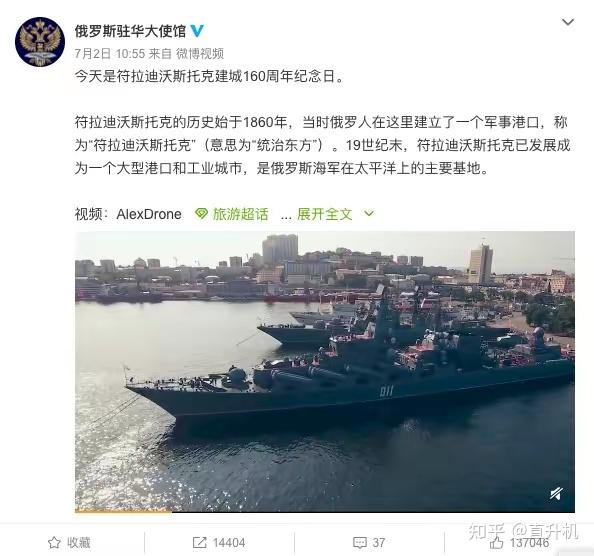Click the star favorite icon
Viewport: 594px width, 556px height.
pos(54,542)
